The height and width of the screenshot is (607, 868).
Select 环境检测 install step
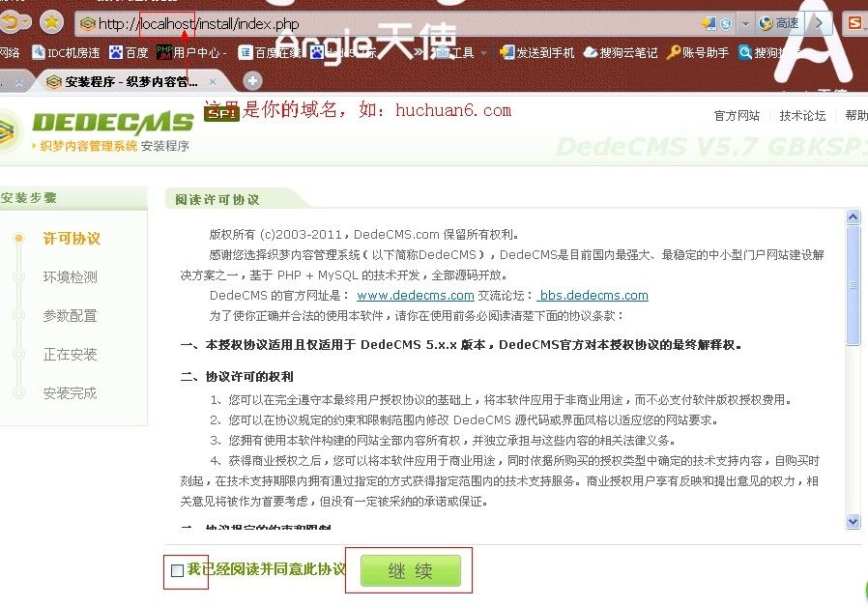tap(70, 276)
